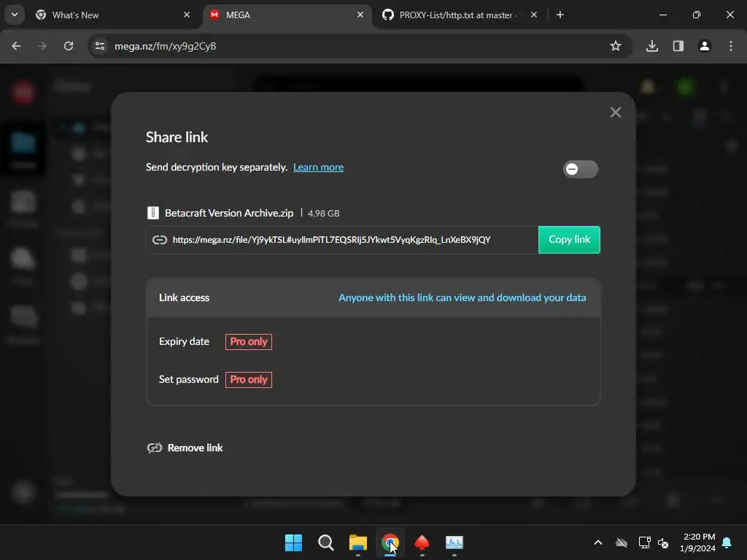
Task: Click Remove link option
Action: 185,448
